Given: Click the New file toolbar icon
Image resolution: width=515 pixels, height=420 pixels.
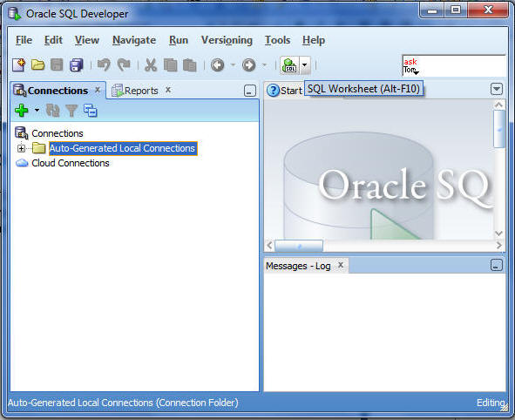Looking at the screenshot, I should [x=18, y=65].
